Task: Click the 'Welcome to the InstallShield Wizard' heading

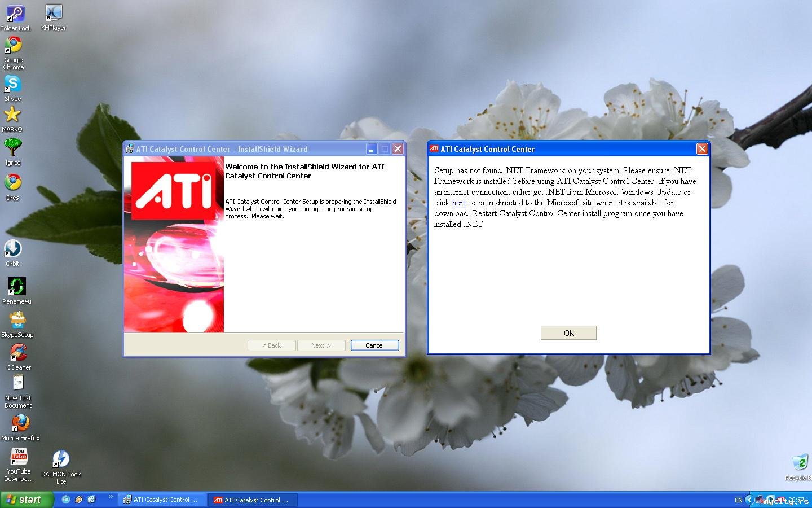Action: [304, 171]
